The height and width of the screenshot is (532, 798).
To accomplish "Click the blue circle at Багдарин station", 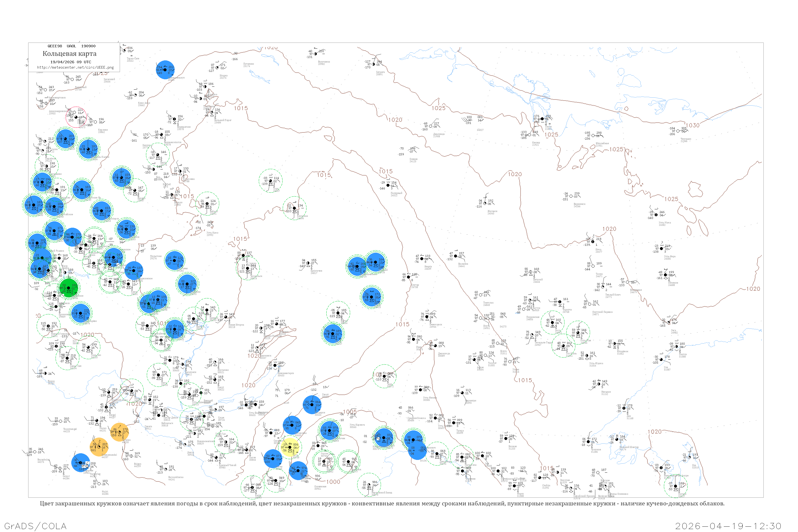I will [x=312, y=404].
